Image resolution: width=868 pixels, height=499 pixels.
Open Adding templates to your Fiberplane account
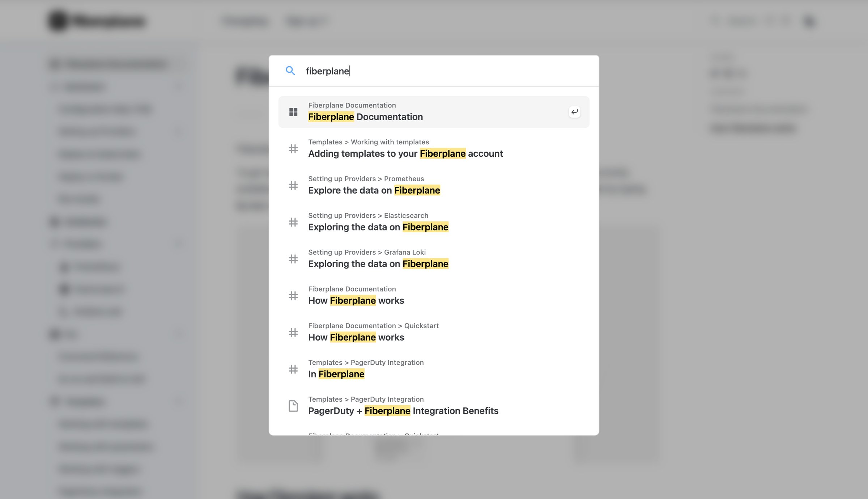[434, 149]
